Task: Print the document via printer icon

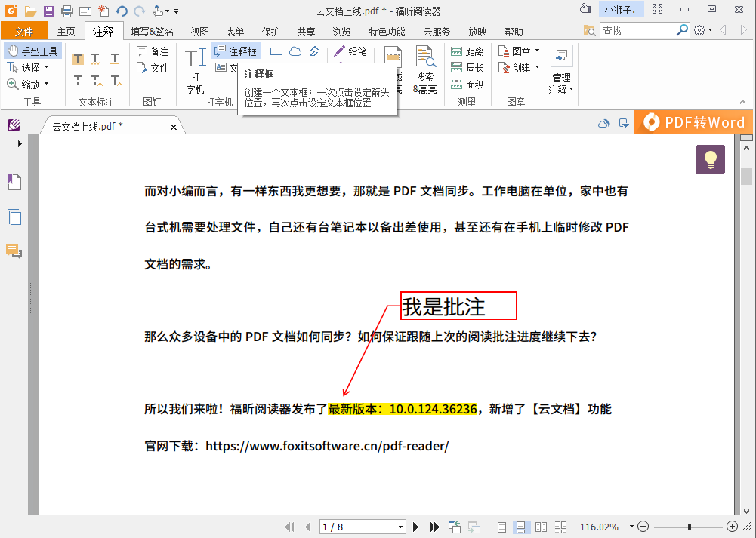Action: click(x=67, y=11)
